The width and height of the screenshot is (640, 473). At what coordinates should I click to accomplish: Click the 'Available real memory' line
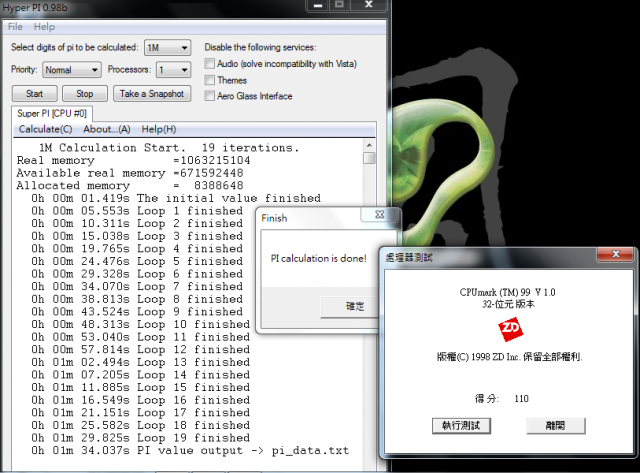coord(130,173)
